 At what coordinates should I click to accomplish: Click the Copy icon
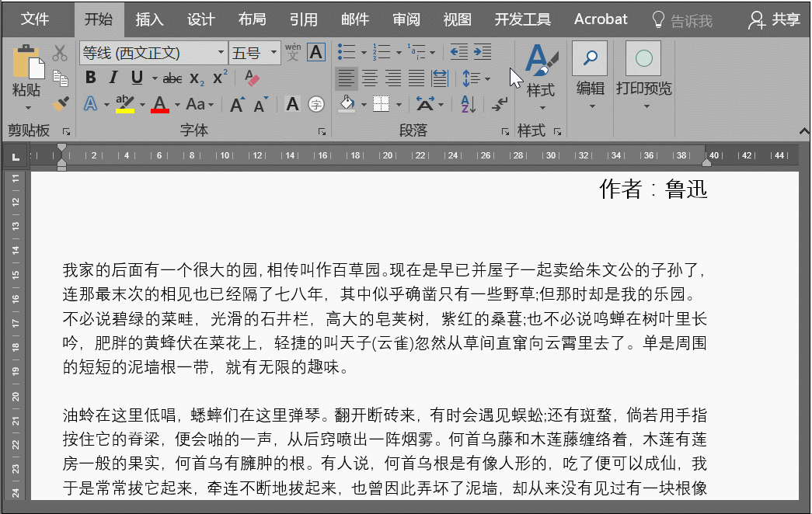(60, 78)
